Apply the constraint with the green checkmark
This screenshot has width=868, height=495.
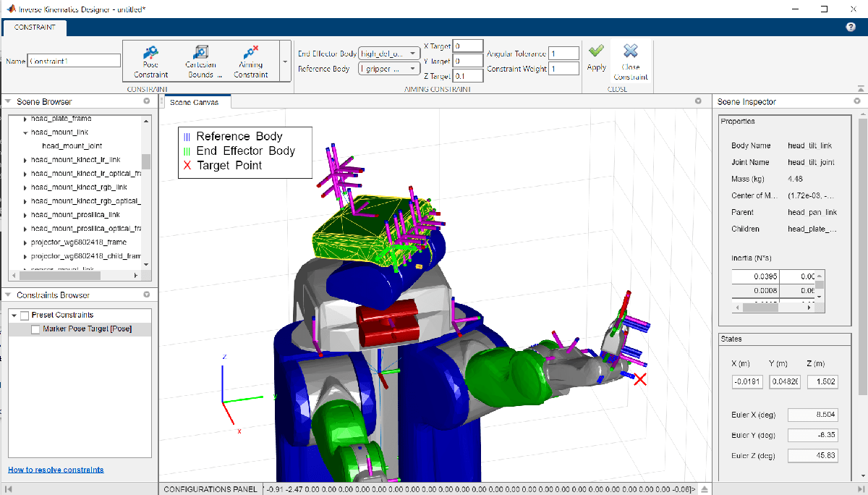(596, 58)
